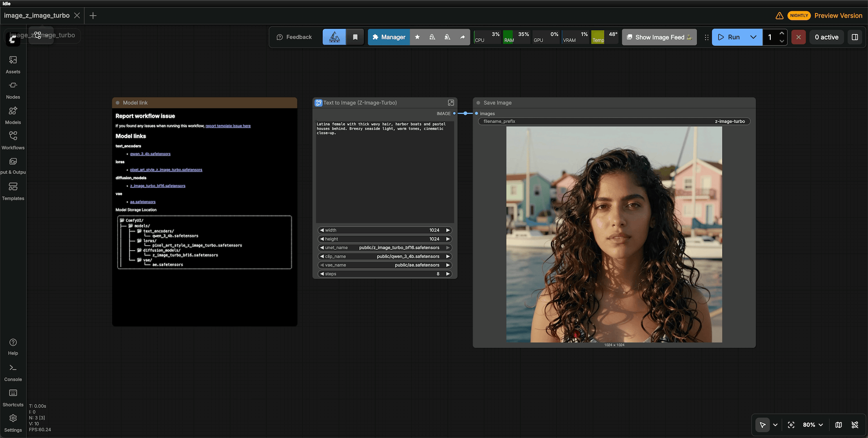
Task: Open the 80% zoom level dropdown
Action: point(813,425)
